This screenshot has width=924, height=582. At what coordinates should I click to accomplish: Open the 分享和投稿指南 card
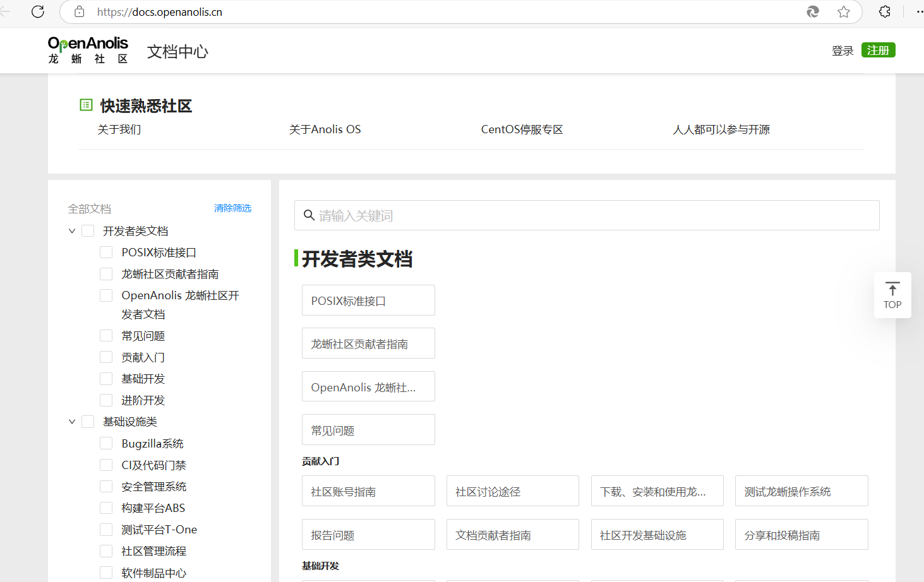tap(801, 535)
